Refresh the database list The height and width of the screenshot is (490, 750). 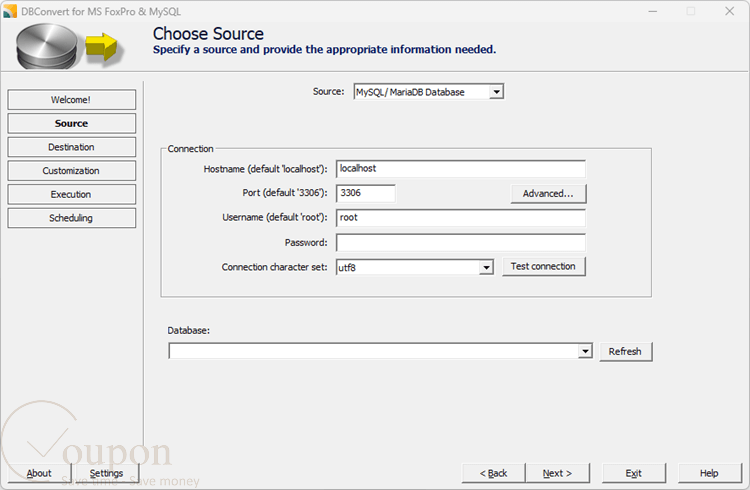[x=625, y=352]
